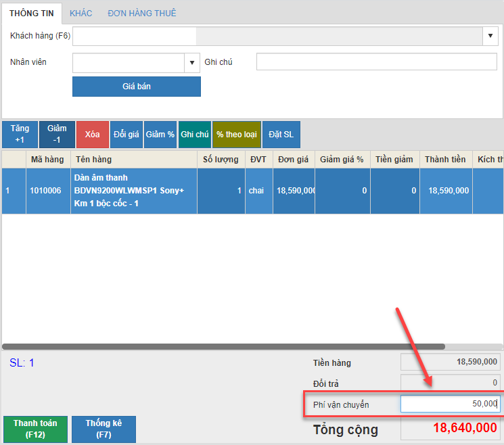Click the Ghi chú text field

coord(376,62)
